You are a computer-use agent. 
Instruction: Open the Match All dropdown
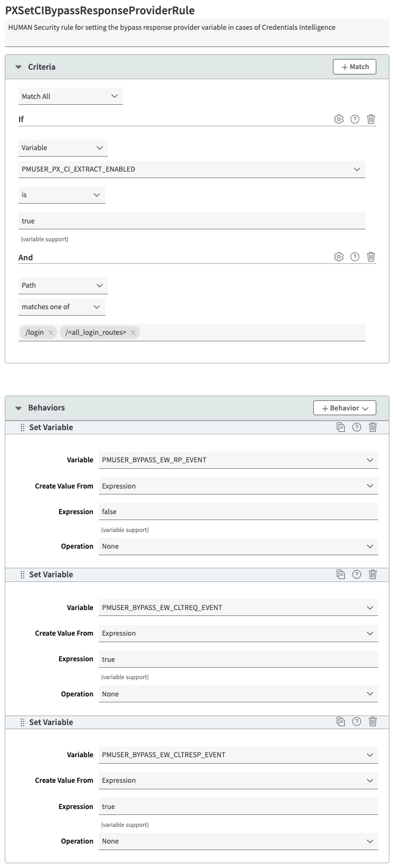tap(71, 96)
